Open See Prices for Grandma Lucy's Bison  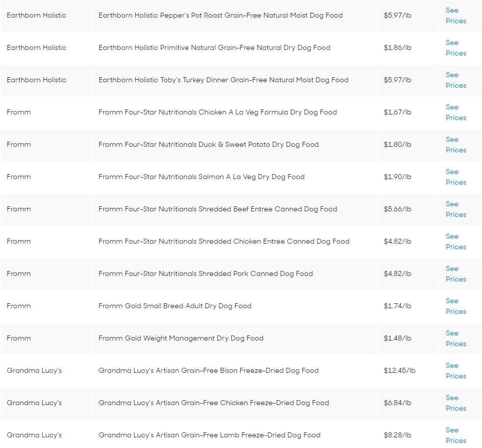[x=456, y=371]
